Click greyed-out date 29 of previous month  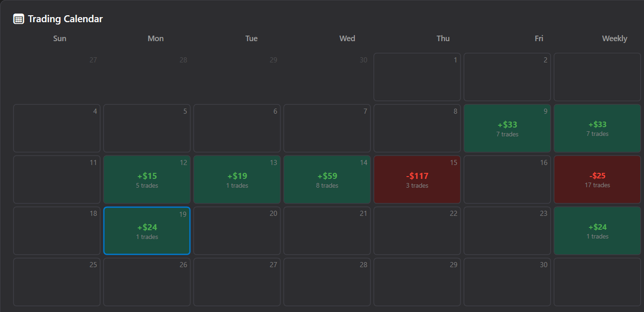point(273,60)
